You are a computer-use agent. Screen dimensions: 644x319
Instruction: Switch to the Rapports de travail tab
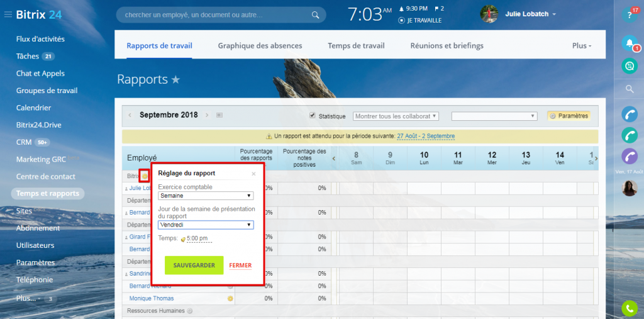(x=159, y=46)
